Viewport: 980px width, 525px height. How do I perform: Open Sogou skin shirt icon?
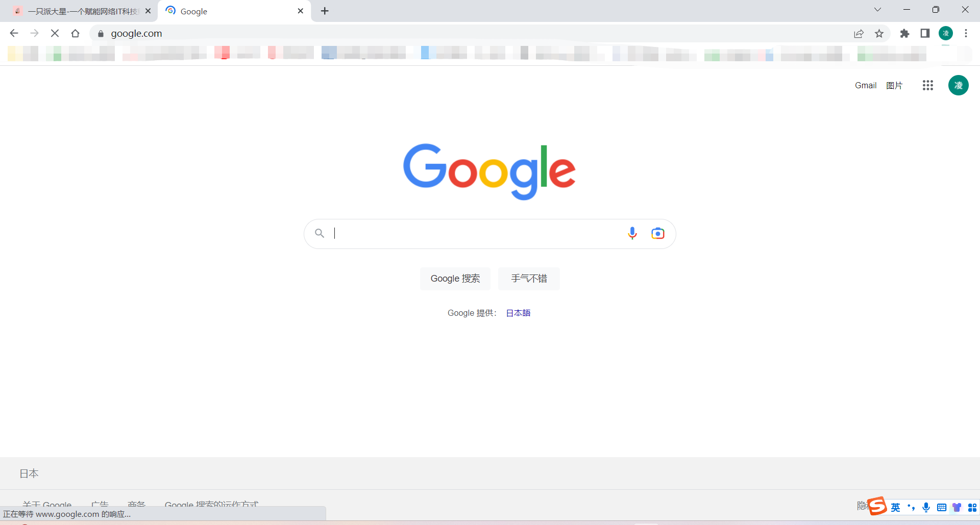pyautogui.click(x=957, y=508)
